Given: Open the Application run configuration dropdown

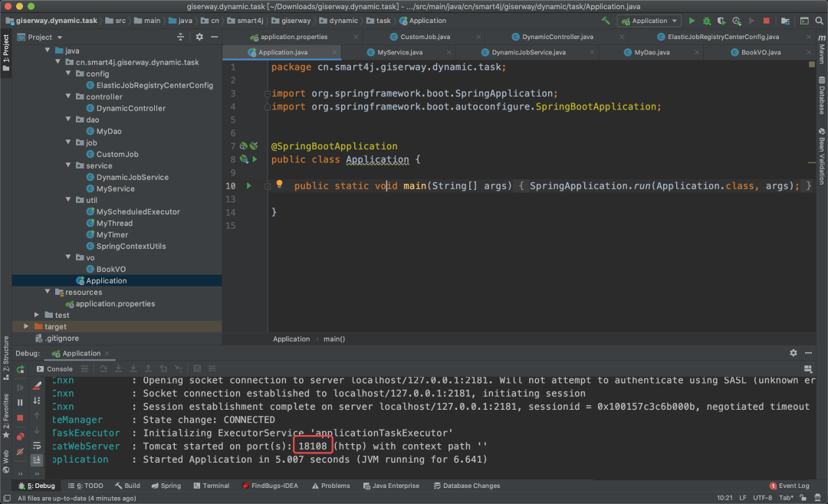Looking at the screenshot, I should 650,21.
